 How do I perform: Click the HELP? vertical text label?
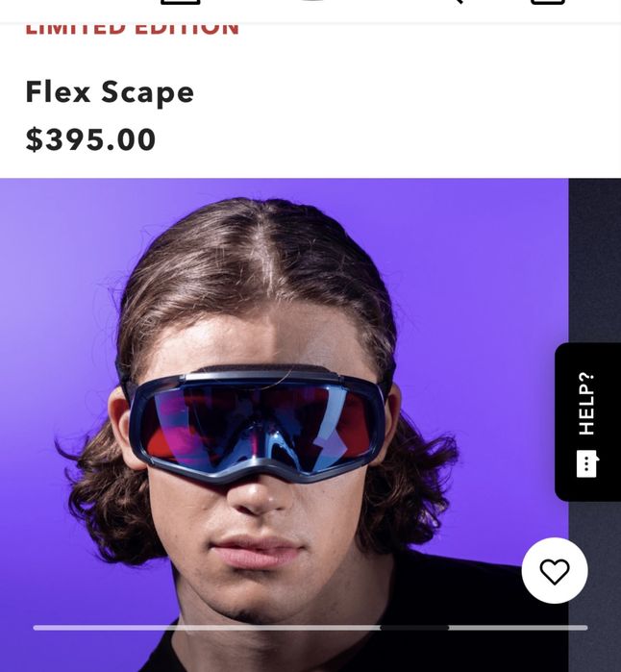coord(586,404)
